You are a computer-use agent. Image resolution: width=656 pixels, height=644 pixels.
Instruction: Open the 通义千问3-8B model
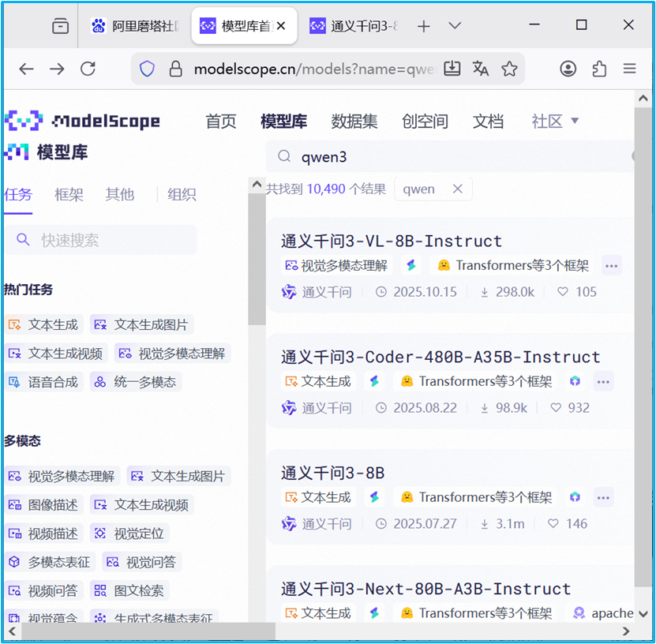tap(332, 473)
